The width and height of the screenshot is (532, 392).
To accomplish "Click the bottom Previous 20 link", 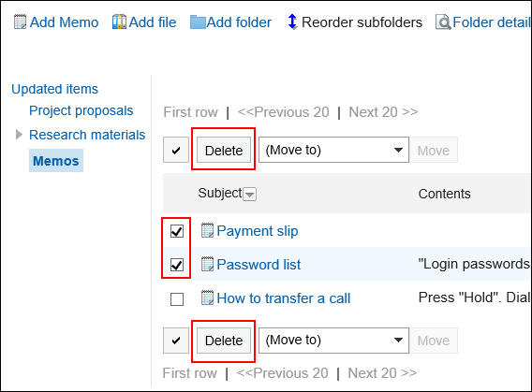I will [282, 373].
